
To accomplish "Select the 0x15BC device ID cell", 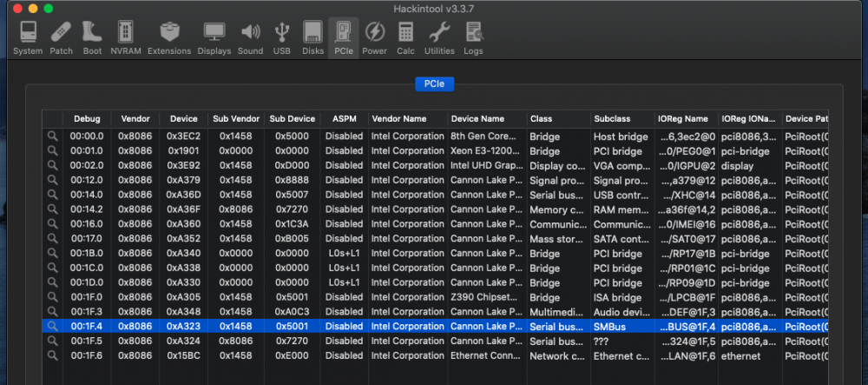I will coord(184,355).
